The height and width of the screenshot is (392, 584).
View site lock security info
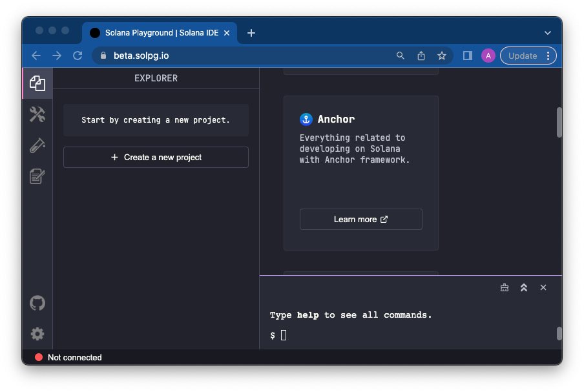tap(103, 56)
